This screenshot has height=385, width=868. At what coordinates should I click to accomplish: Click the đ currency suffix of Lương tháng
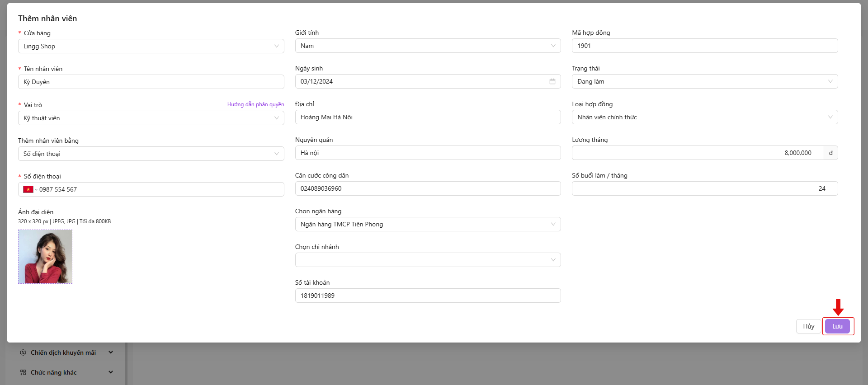tap(830, 153)
